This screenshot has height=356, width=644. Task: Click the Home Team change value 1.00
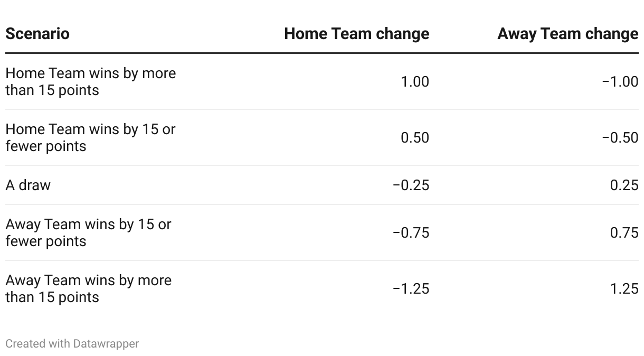coord(415,82)
